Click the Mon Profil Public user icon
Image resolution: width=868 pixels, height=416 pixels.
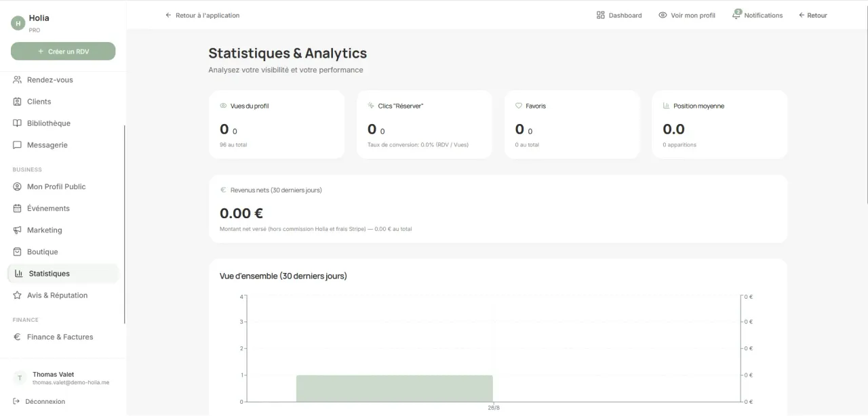pyautogui.click(x=18, y=187)
